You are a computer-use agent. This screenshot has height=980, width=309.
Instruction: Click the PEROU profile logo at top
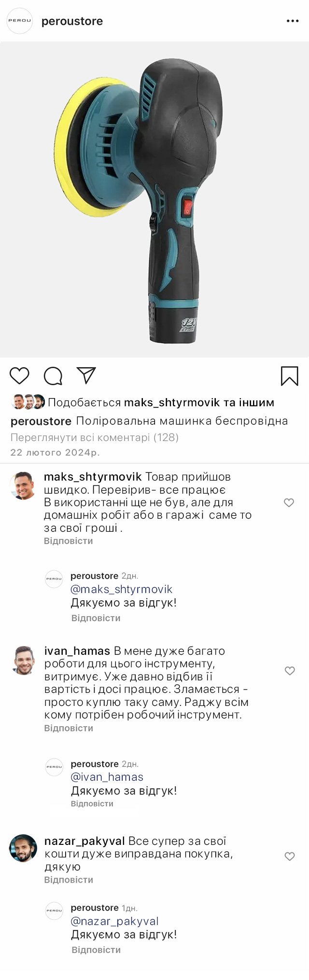point(19,21)
